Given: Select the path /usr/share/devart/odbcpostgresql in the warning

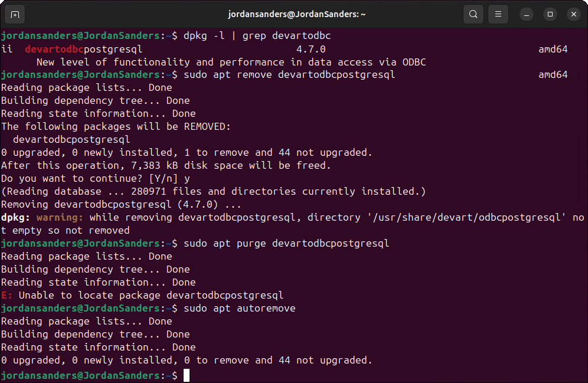Looking at the screenshot, I should click(x=464, y=217).
